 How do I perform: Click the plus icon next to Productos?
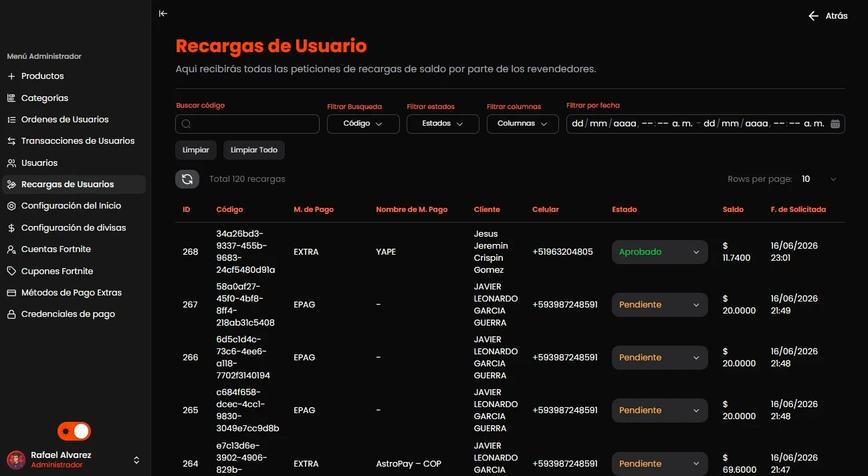11,76
